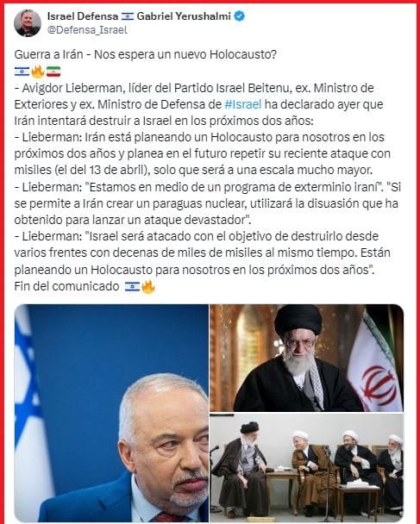
Task: Click fire emoji after 'Fin del comunicado'
Action: tap(148, 286)
